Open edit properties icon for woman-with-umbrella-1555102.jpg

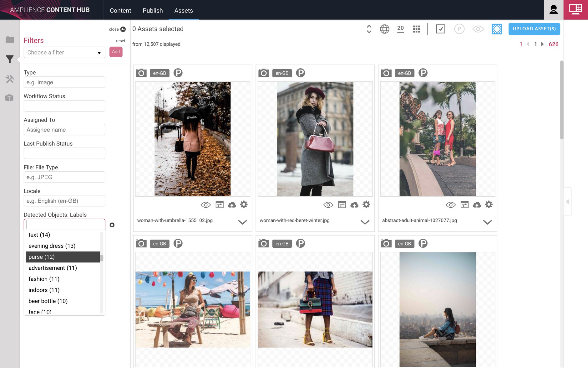[x=220, y=205]
